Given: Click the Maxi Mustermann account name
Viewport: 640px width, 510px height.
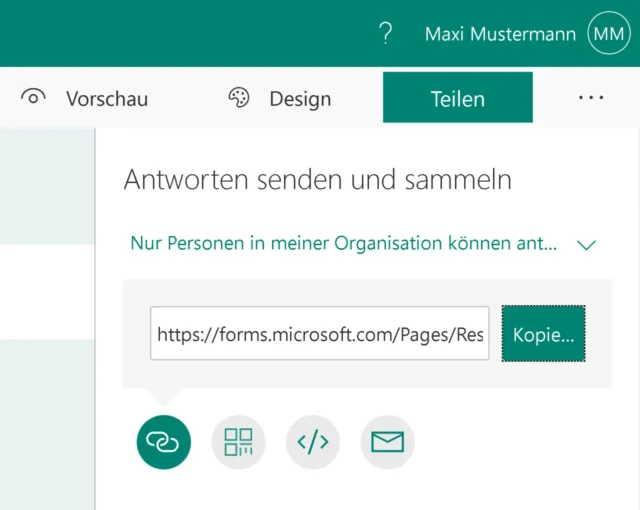Looking at the screenshot, I should tap(500, 34).
